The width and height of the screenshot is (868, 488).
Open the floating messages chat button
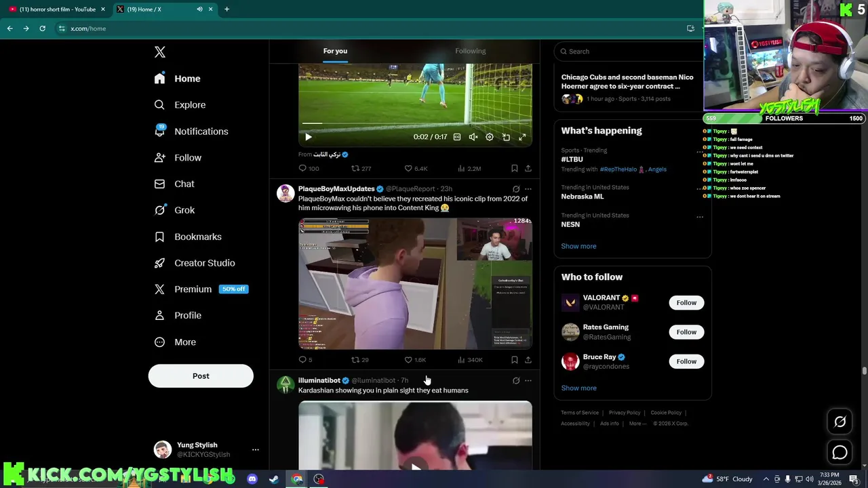840,452
